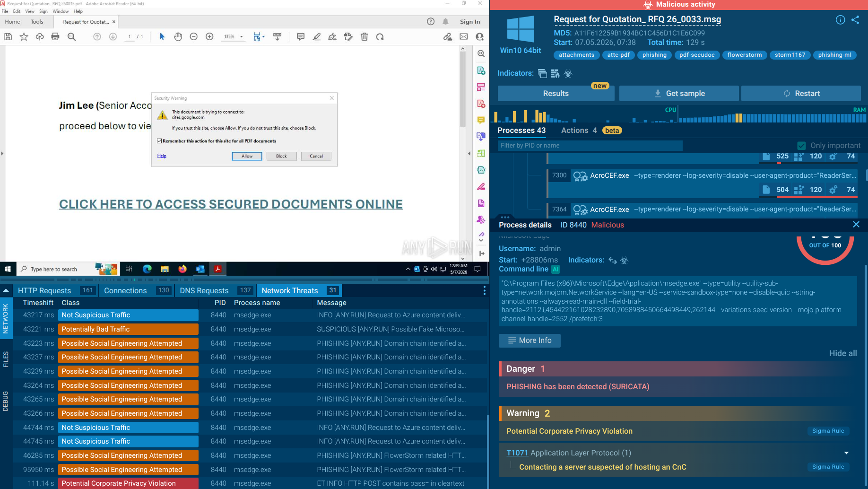The image size is (868, 489).
Task: Click the trash delete icon in Acrobat
Action: (x=364, y=36)
